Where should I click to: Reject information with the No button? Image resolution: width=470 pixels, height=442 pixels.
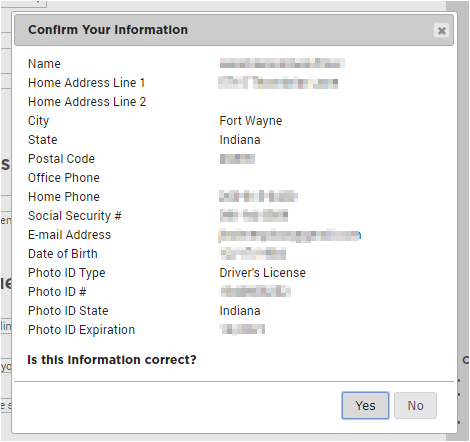[415, 405]
